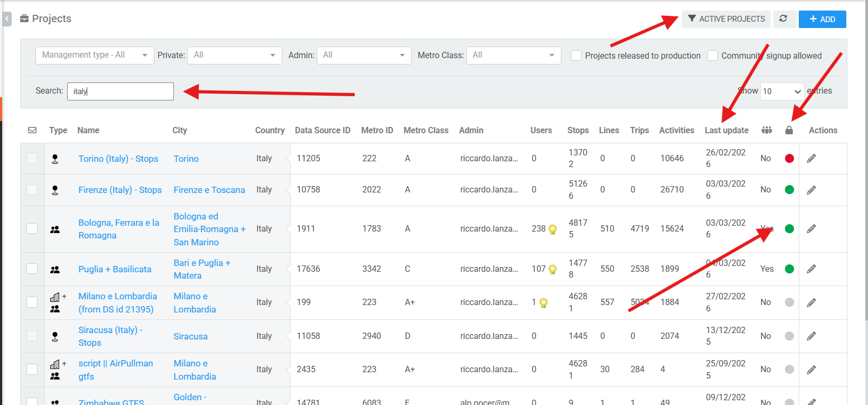Edit the Puglia + Basilicata project
868x405 pixels.
[811, 269]
